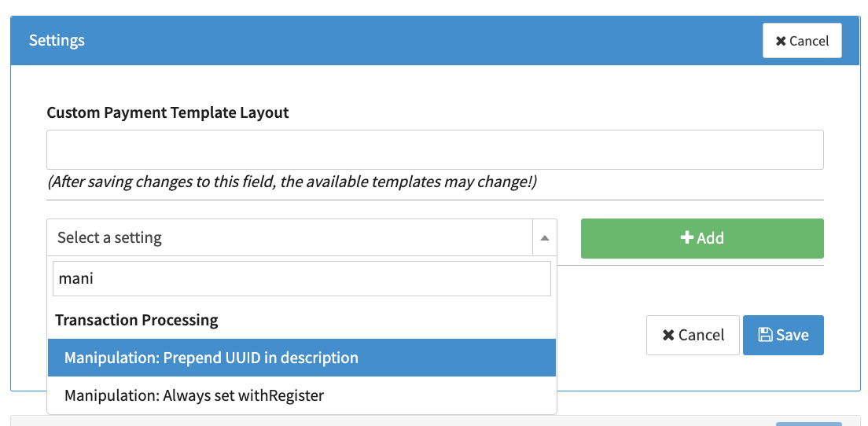Click the floppy disk icon on Save

(x=765, y=335)
